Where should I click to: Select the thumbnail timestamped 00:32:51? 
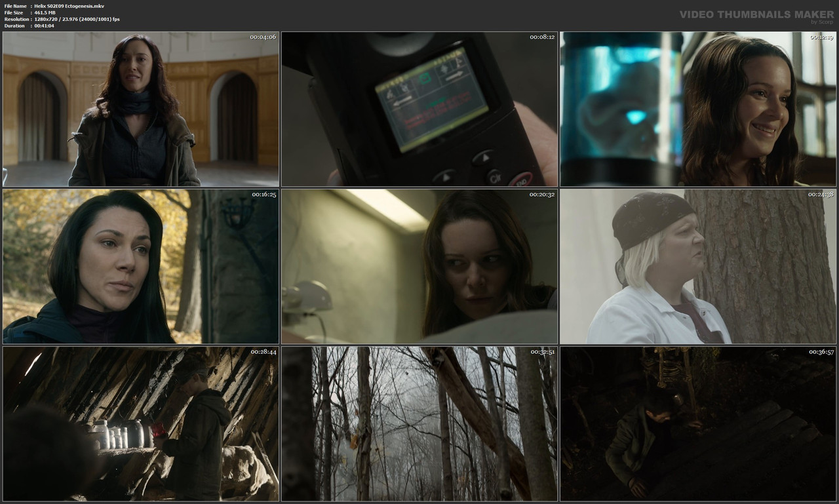tap(419, 424)
